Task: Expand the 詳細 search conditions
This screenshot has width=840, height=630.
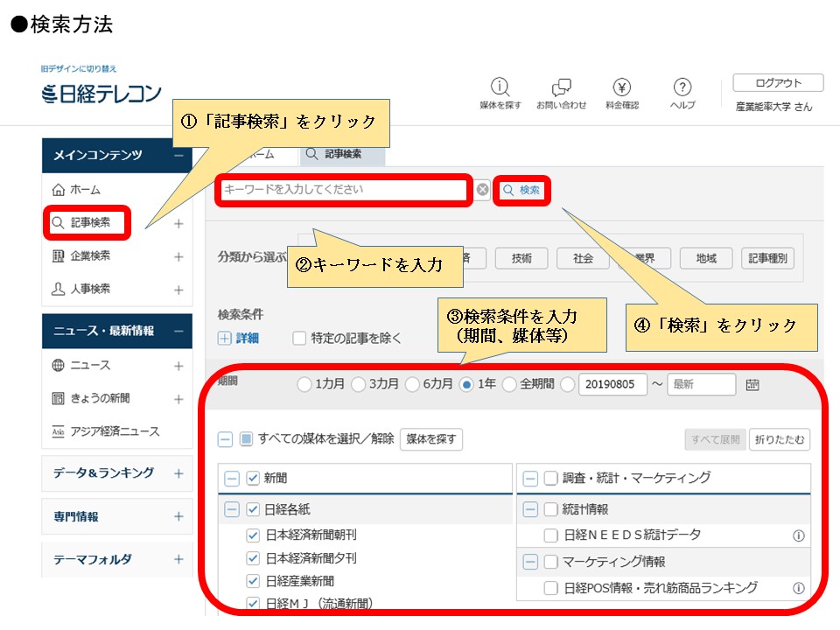Action: point(225,338)
